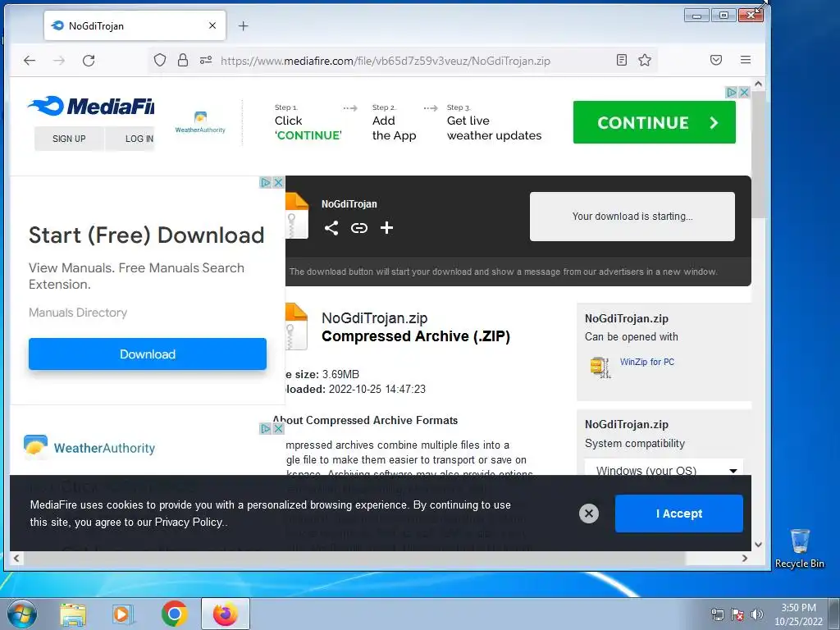Screen dimensions: 840x630
Task: Open AdChoices info on top banner ad
Action: coord(731,92)
